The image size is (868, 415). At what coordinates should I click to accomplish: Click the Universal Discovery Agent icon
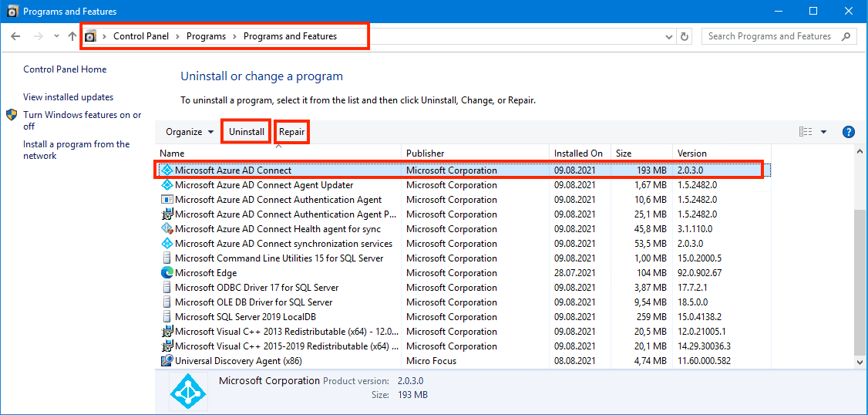pyautogui.click(x=167, y=361)
